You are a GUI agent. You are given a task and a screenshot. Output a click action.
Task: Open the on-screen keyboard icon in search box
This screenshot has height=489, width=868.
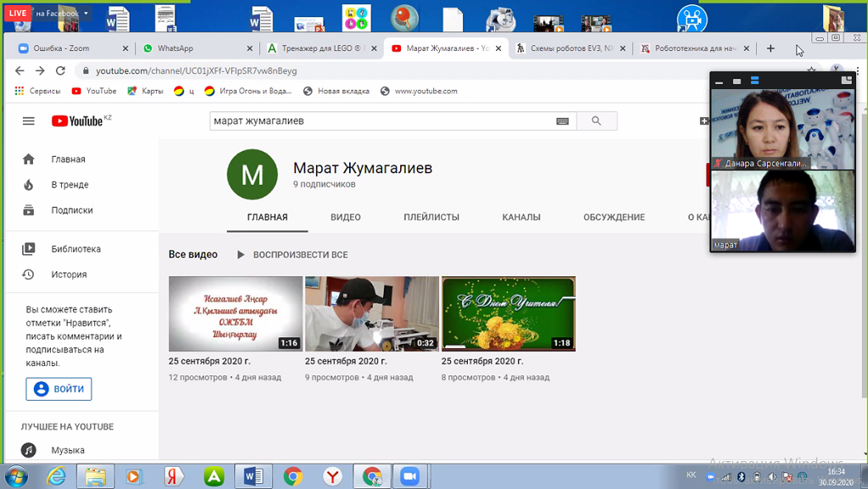(x=563, y=121)
